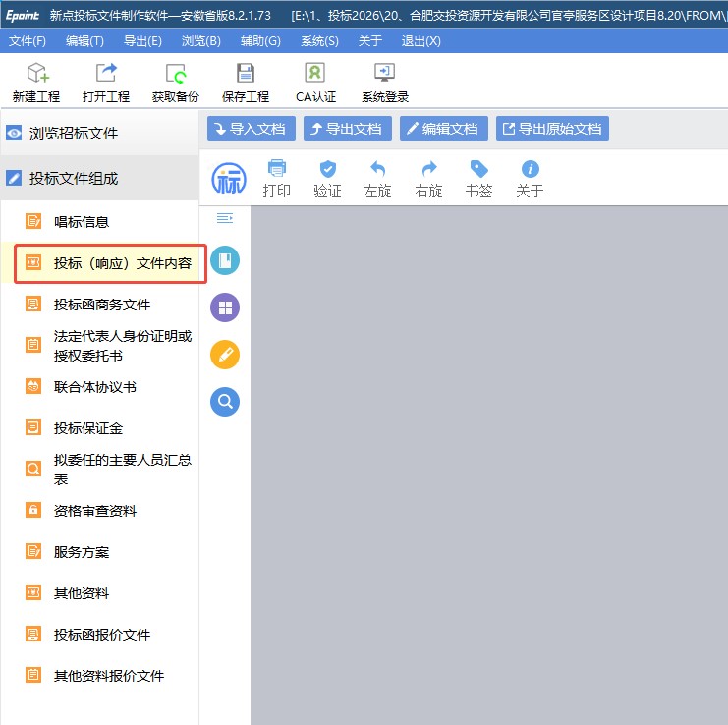Select 其他资料 item
728x725 pixels.
(100, 592)
